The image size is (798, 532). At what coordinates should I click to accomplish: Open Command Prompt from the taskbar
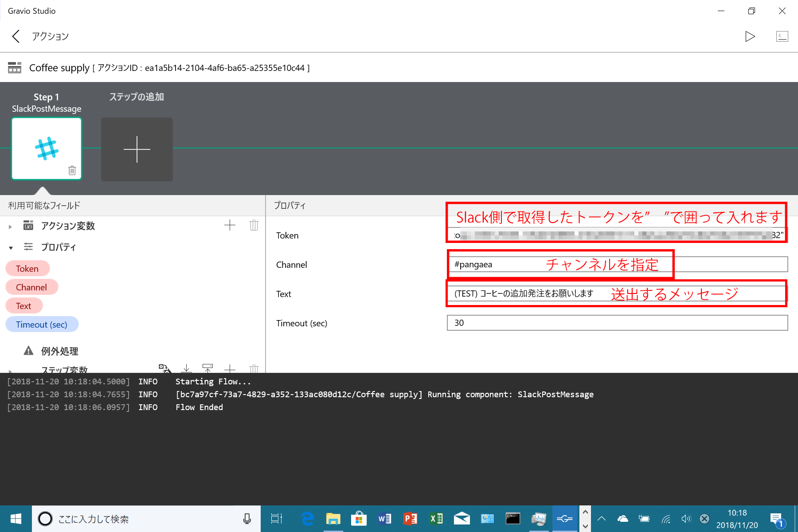coord(513,519)
